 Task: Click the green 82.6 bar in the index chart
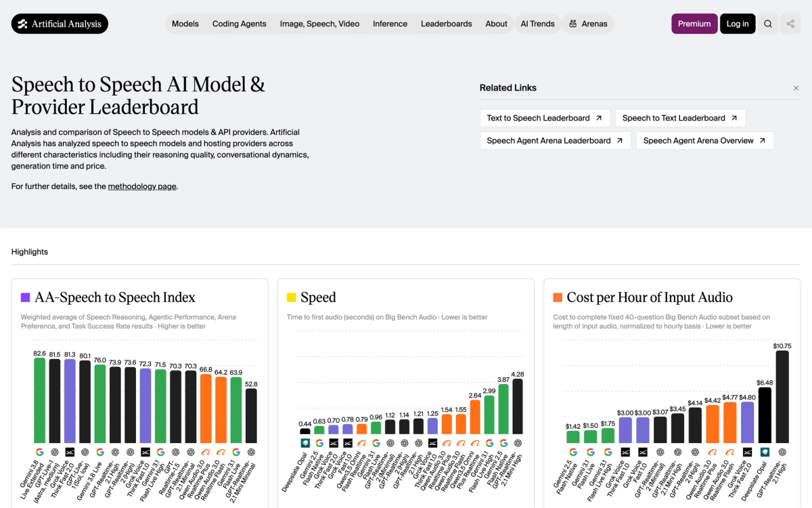point(40,400)
